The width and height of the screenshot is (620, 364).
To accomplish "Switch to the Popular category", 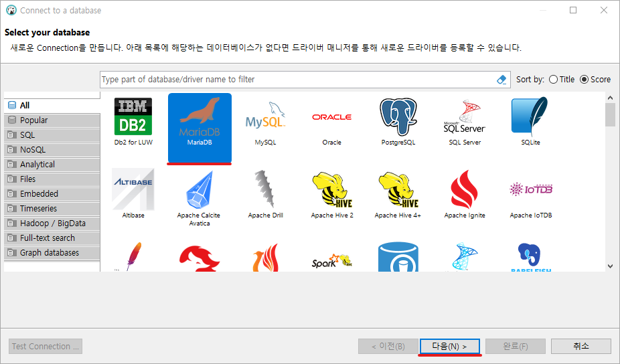I will pos(52,120).
